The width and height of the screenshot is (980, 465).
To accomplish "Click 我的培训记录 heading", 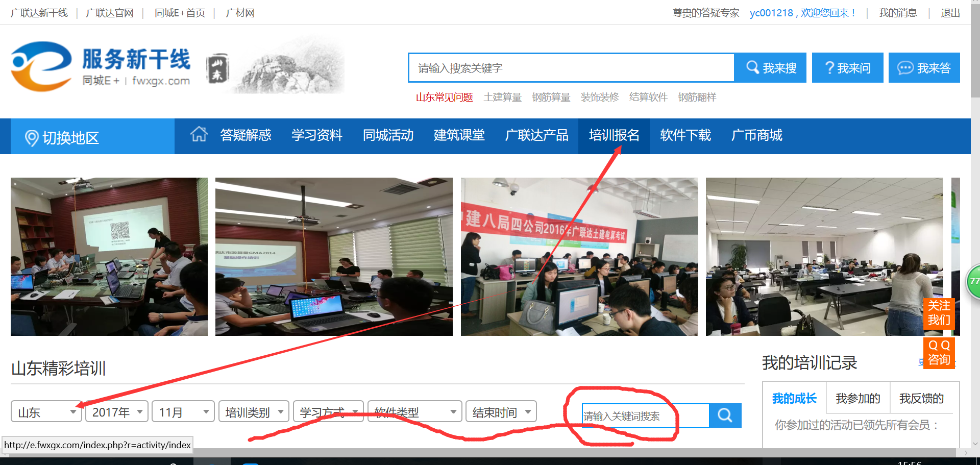I will [810, 363].
